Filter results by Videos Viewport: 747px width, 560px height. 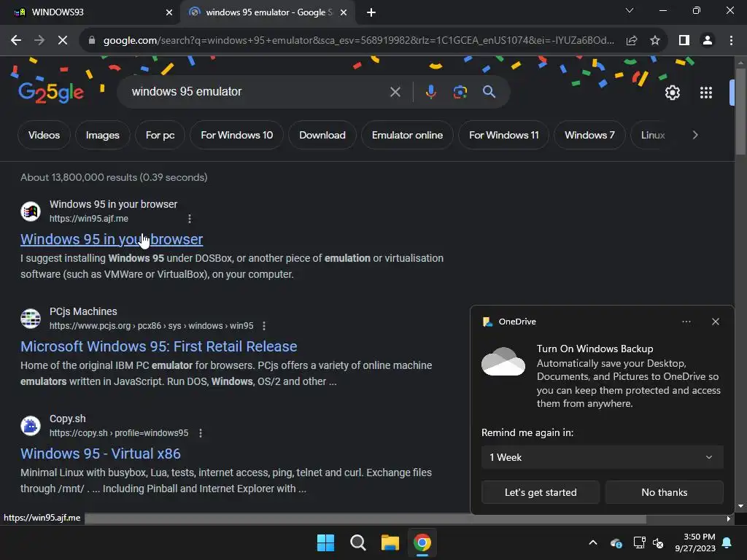[x=44, y=135]
